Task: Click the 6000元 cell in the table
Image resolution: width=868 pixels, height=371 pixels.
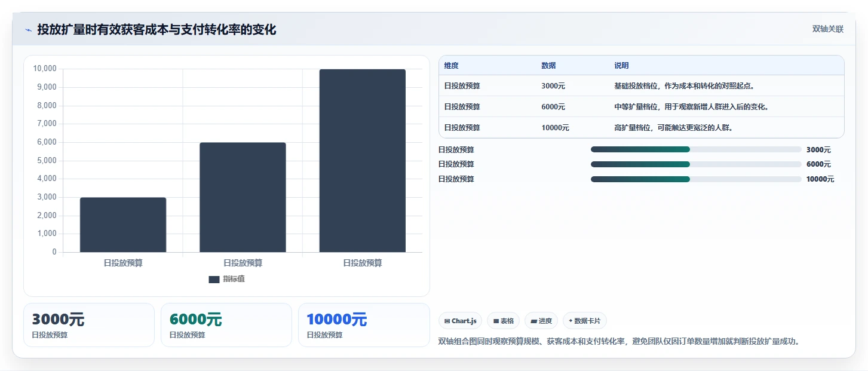Action: pyautogui.click(x=553, y=107)
